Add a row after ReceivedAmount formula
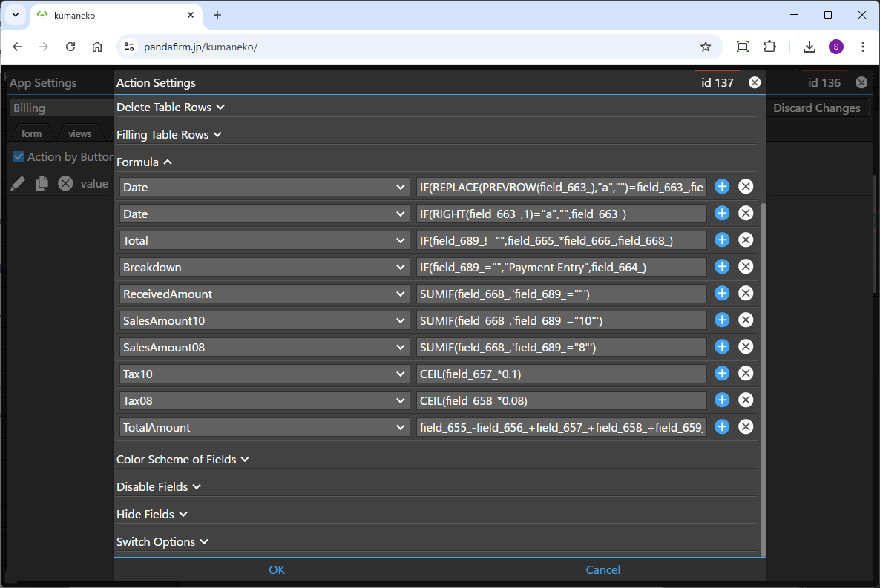 pos(722,294)
